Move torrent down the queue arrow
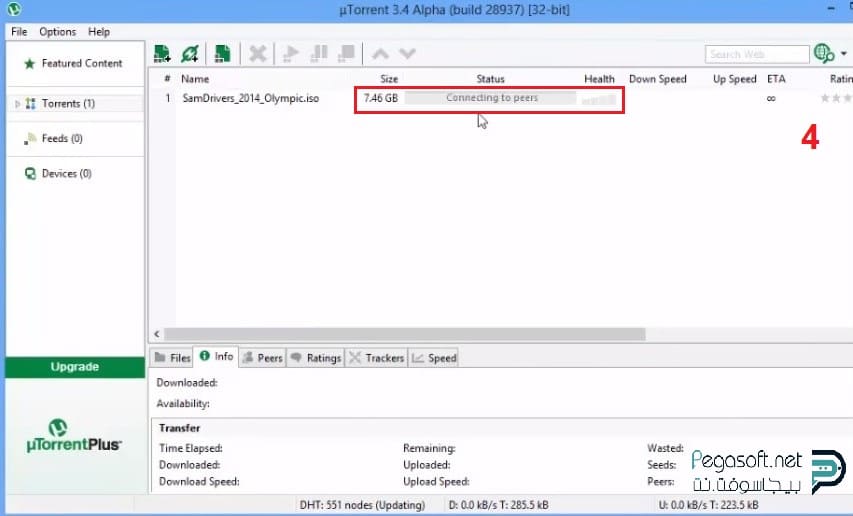853x516 pixels. pyautogui.click(x=407, y=54)
